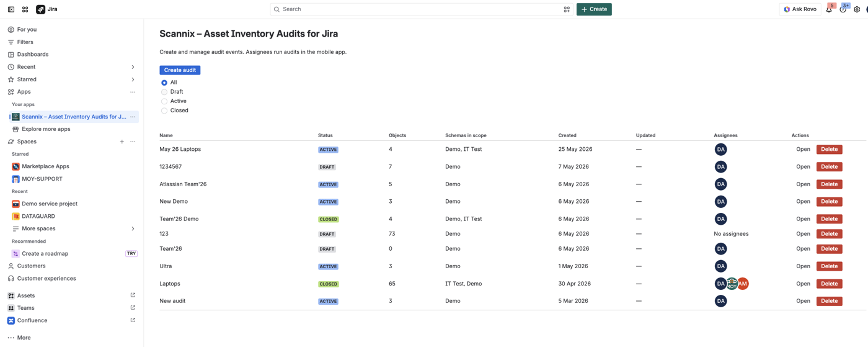Click the search filter icon in search bar
The image size is (868, 347).
point(567,9)
